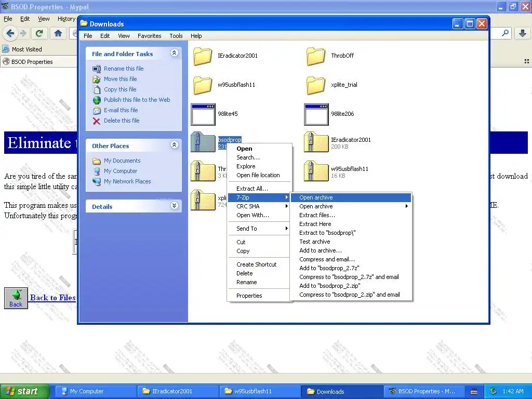Screen dimensions: 532x399
Task: Expand the Send To submenu
Action: click(x=260, y=229)
